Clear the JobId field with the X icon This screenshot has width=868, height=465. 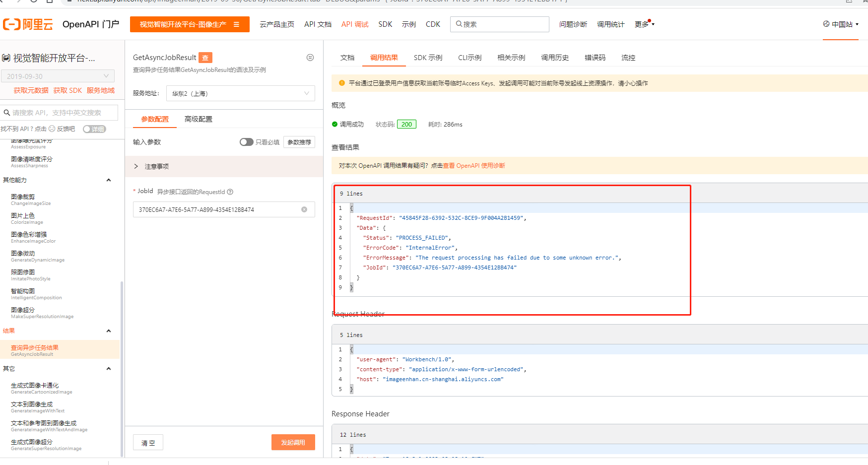[x=304, y=209]
